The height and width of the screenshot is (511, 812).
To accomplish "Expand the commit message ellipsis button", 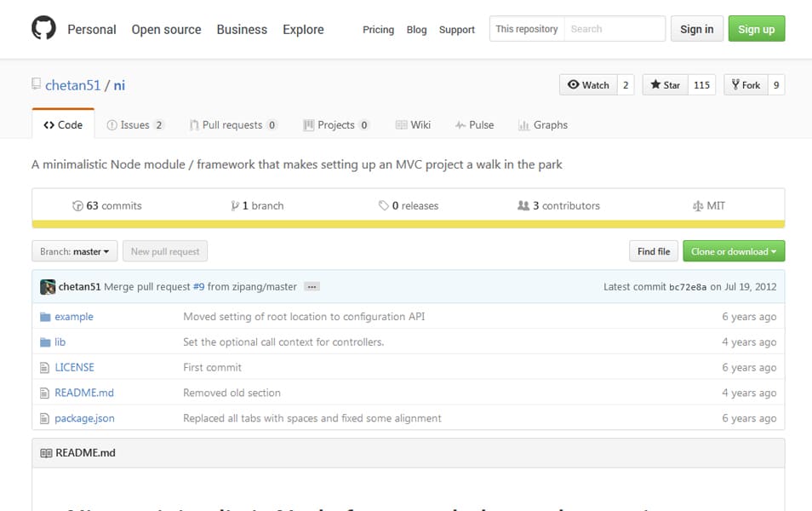I will click(x=312, y=287).
